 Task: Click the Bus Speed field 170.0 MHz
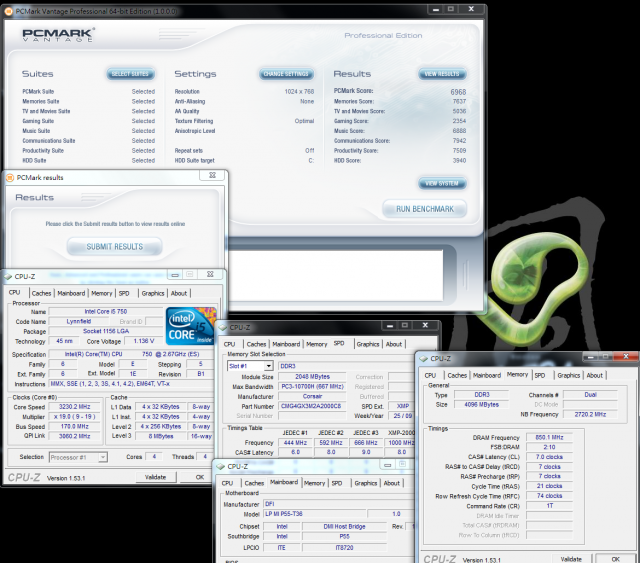[x=74, y=426]
